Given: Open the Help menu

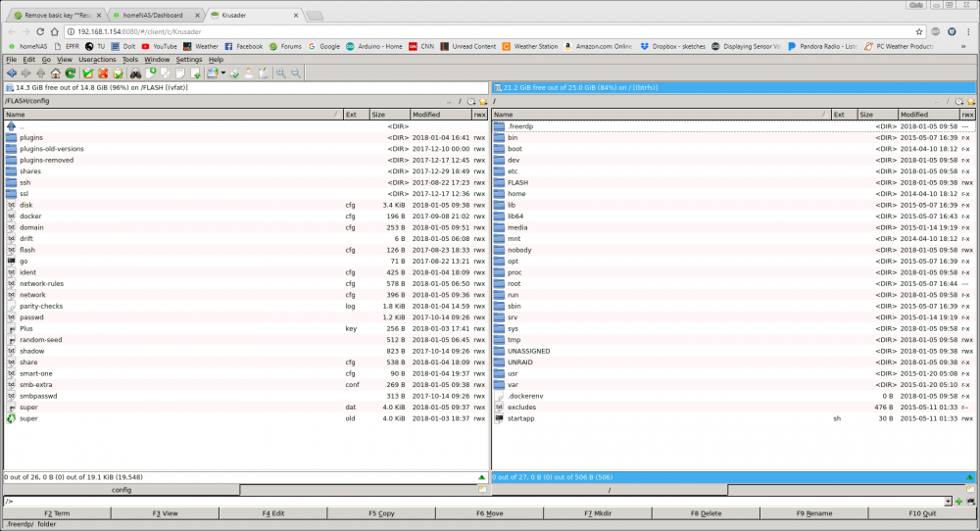Looking at the screenshot, I should coord(216,60).
